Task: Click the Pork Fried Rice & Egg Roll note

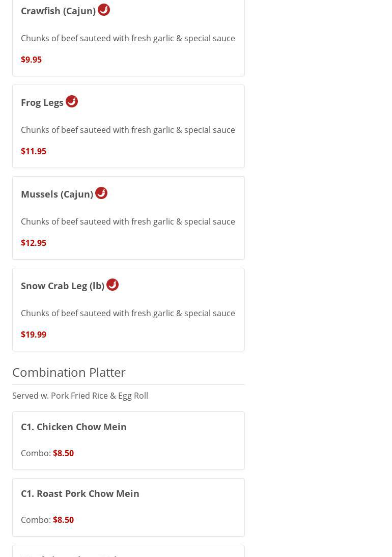Action: 80,396
